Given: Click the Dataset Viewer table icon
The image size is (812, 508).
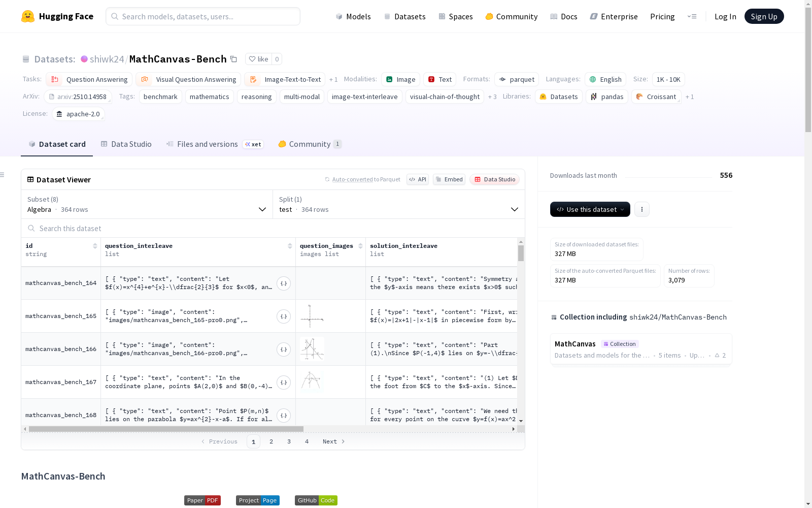Looking at the screenshot, I should pyautogui.click(x=30, y=179).
